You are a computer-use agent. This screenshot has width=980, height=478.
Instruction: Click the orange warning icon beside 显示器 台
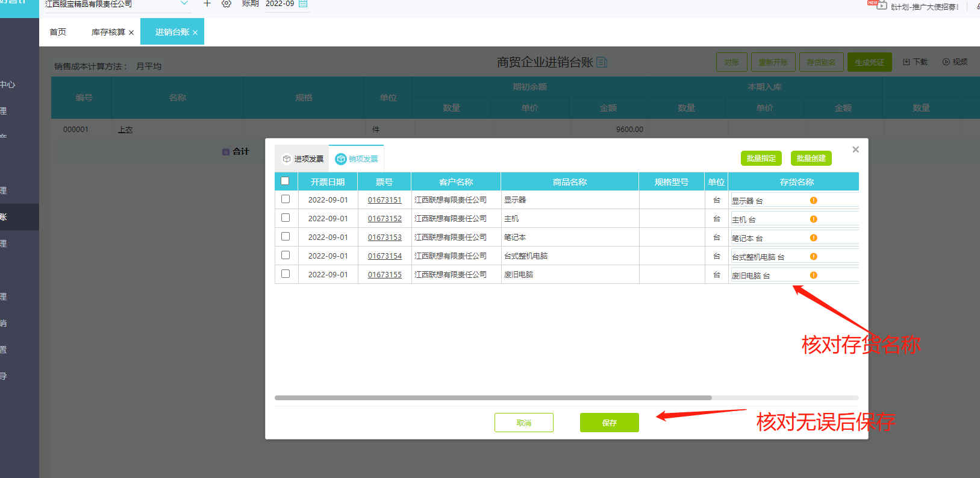tap(813, 200)
